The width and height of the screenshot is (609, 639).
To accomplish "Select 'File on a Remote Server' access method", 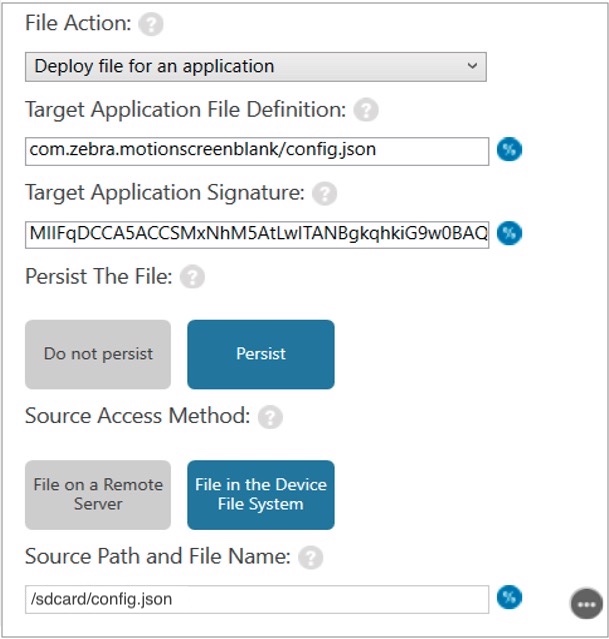I will coord(98,494).
